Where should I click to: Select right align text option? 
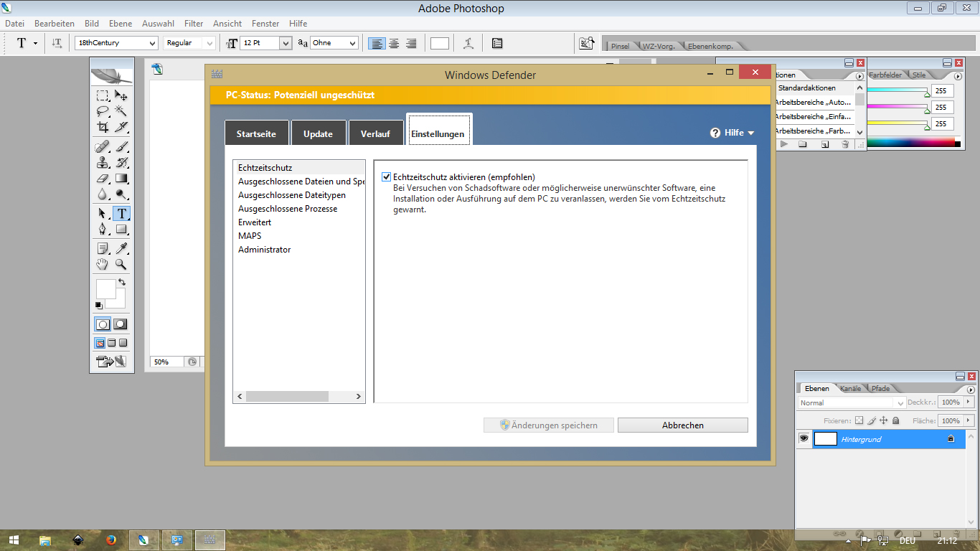point(411,43)
